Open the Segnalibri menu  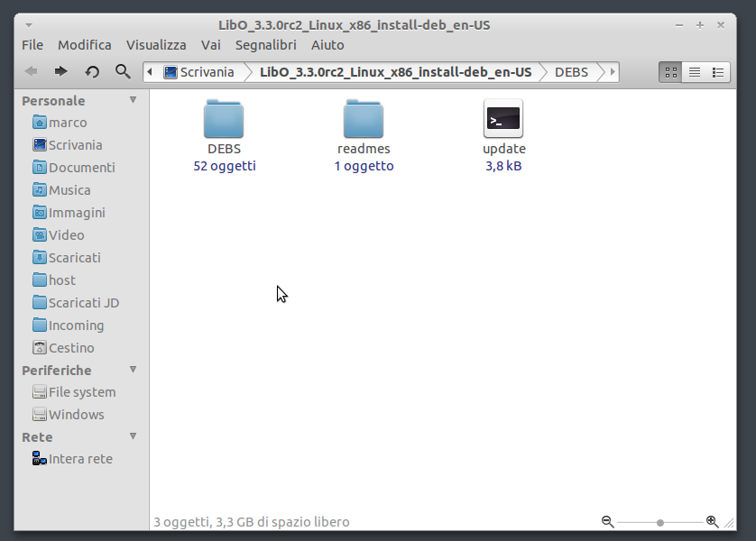(265, 45)
